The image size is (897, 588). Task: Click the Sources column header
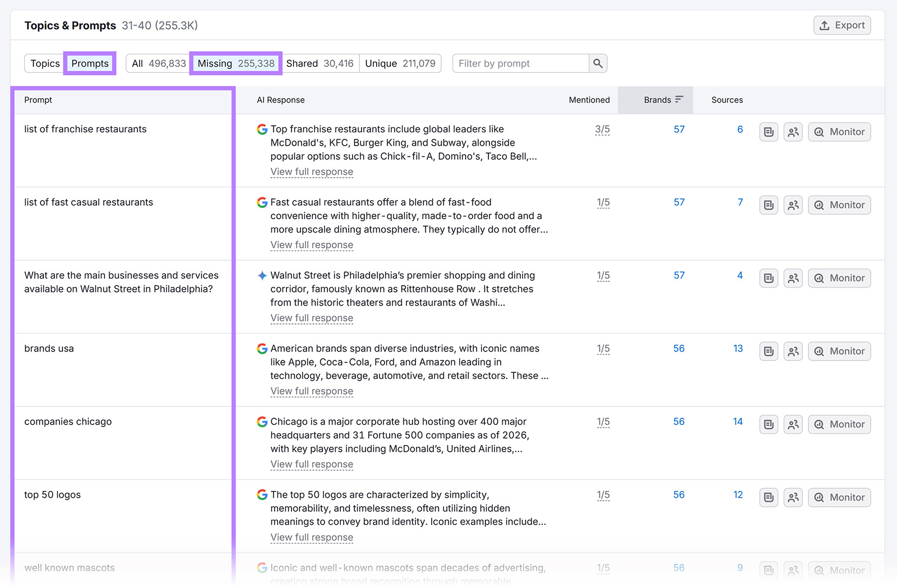tap(727, 100)
